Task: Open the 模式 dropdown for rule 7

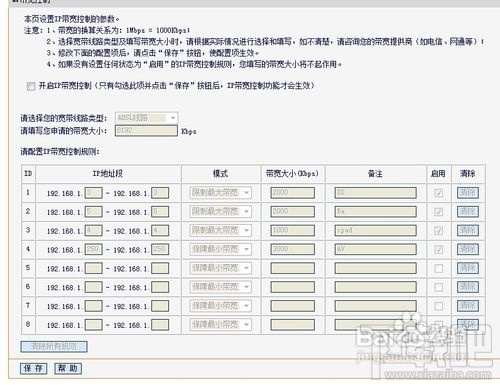Action: click(x=220, y=306)
